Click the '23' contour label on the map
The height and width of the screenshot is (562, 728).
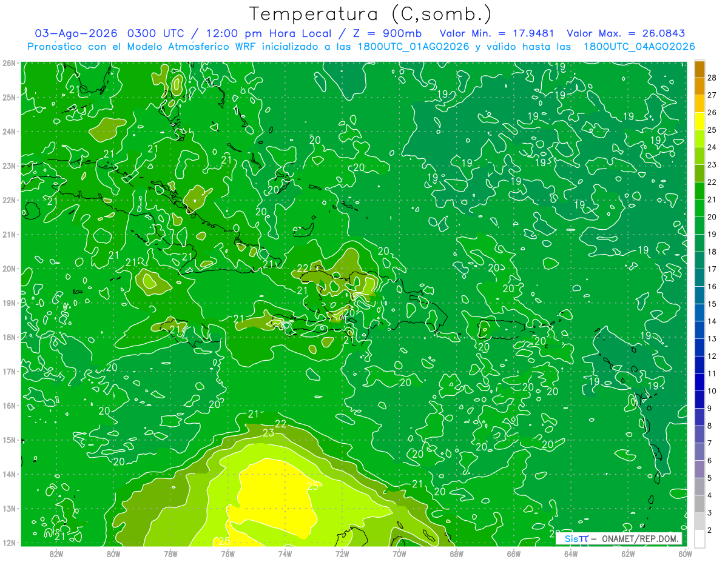pyautogui.click(x=268, y=433)
